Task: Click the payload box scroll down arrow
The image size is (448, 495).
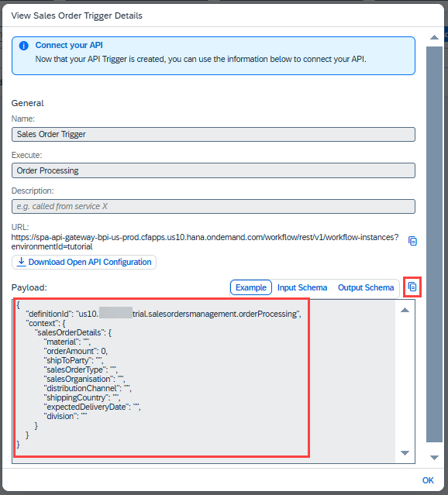Action: [405, 453]
